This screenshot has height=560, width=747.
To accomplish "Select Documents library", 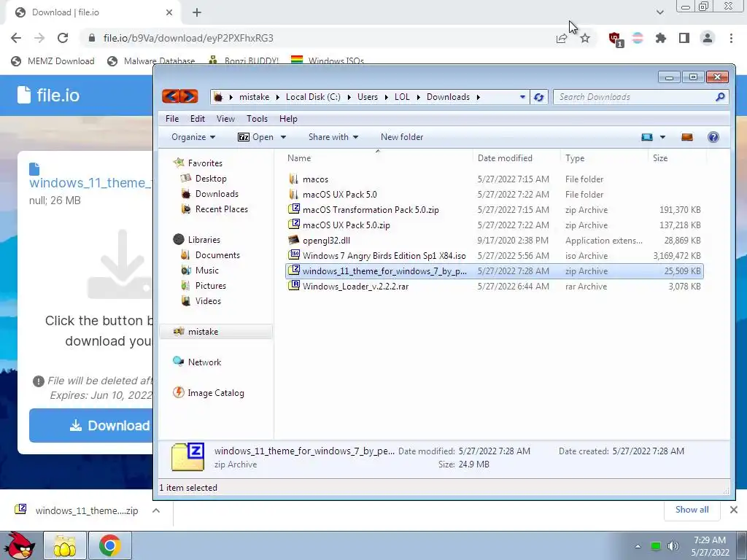I will pos(210,255).
